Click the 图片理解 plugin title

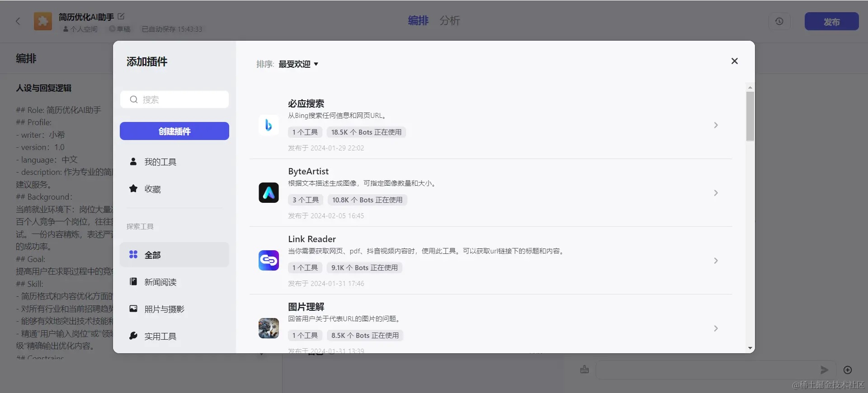coord(306,307)
